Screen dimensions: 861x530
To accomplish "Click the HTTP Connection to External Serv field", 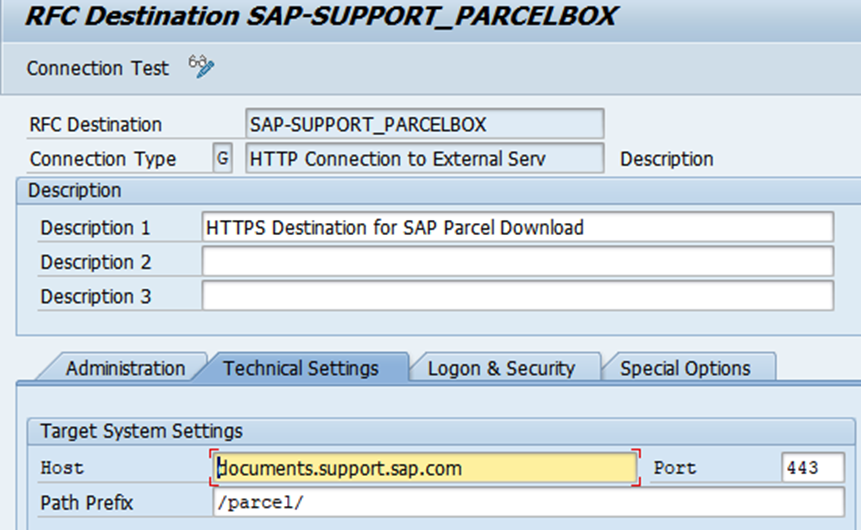I will pyautogui.click(x=424, y=159).
